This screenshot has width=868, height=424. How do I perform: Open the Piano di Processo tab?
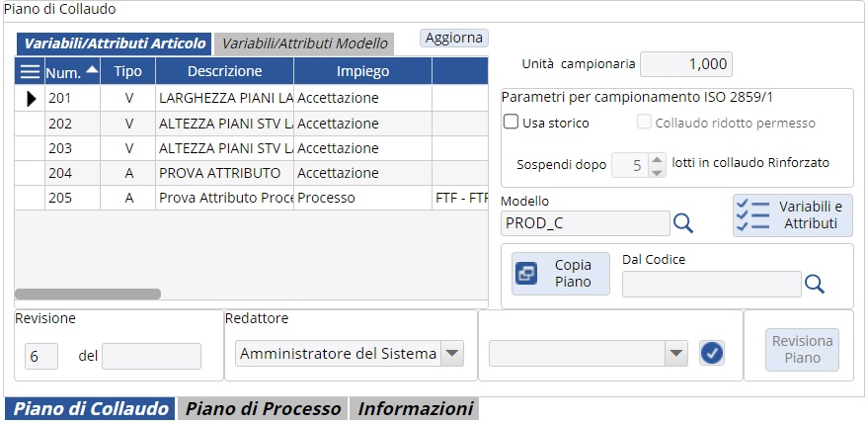(x=264, y=409)
